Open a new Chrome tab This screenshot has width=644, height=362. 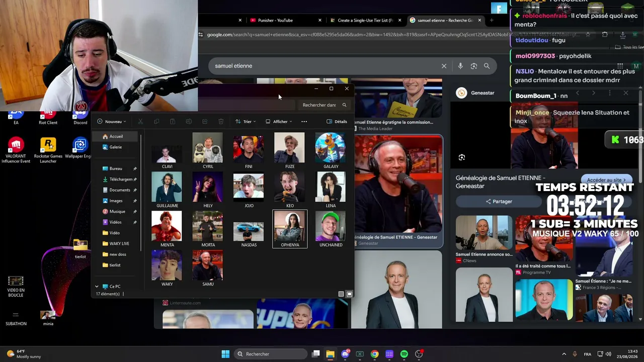(x=492, y=20)
